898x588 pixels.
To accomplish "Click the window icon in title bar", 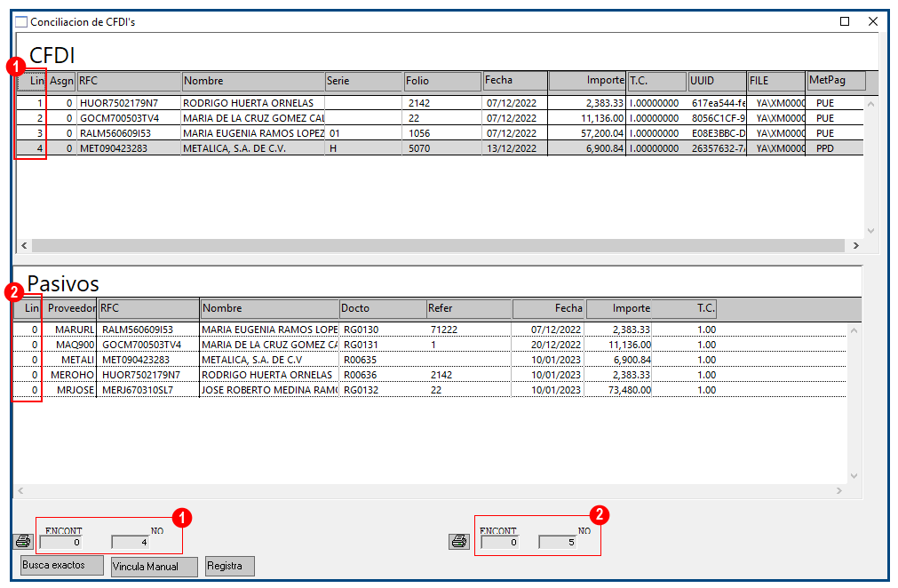I will pos(21,21).
